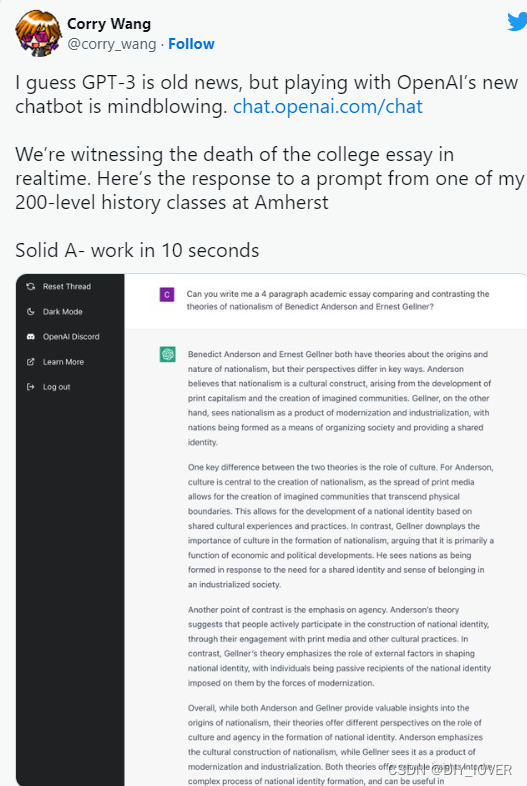Click the Twitter bird logo

pos(516,22)
